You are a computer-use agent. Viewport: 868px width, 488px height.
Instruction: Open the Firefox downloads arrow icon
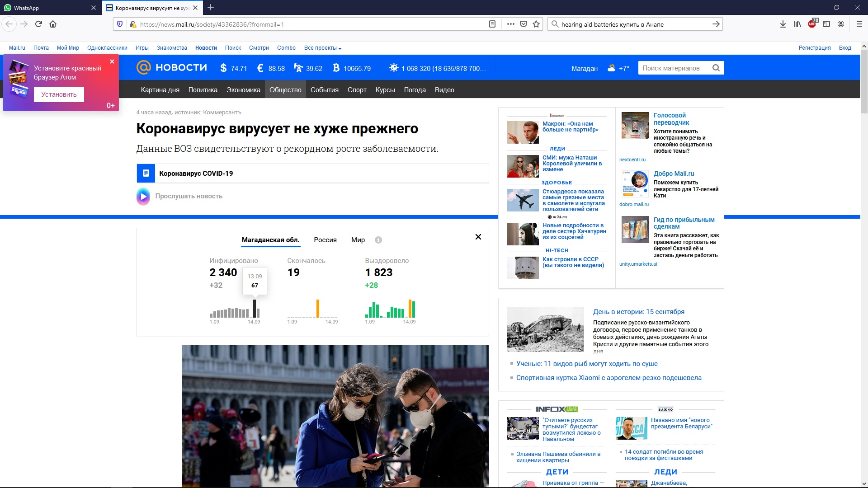click(783, 24)
